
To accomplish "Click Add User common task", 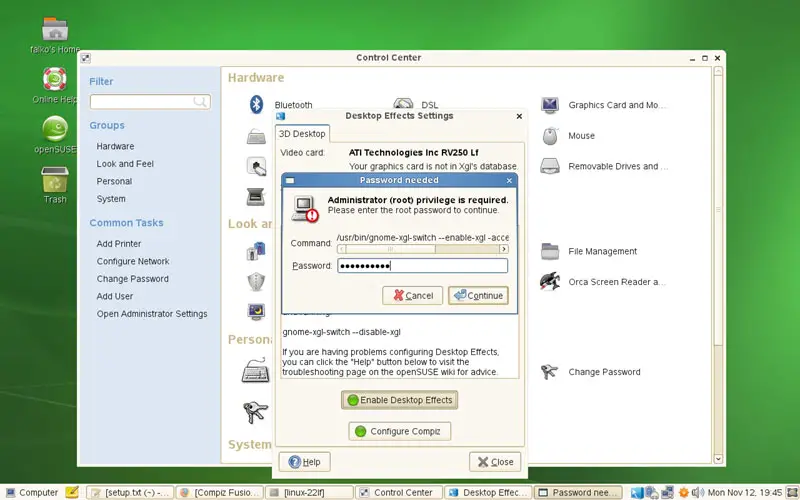I will (115, 296).
